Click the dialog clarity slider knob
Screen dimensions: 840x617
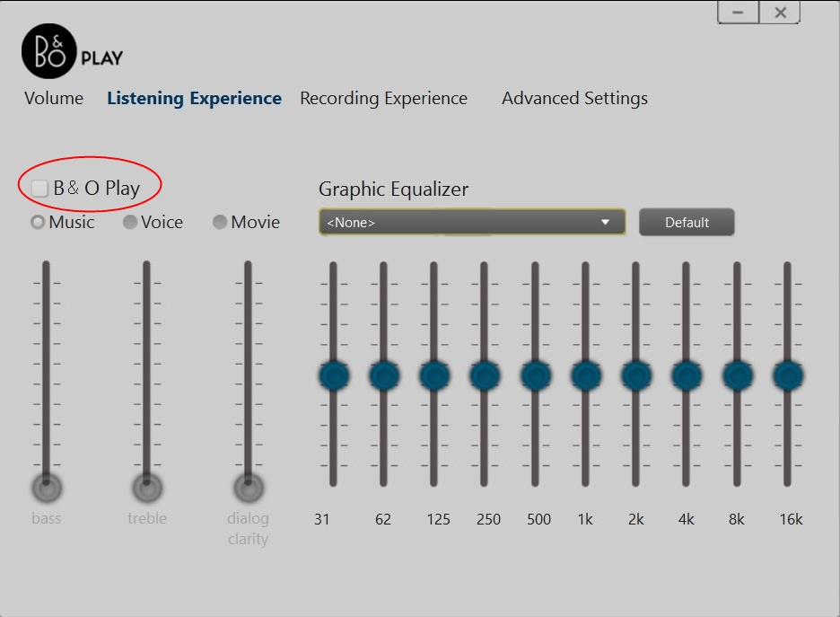pyautogui.click(x=248, y=488)
